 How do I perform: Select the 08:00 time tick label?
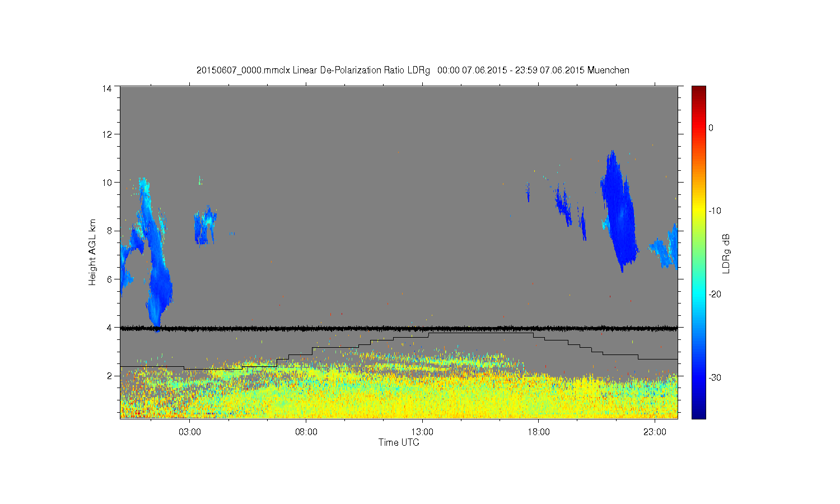point(306,432)
